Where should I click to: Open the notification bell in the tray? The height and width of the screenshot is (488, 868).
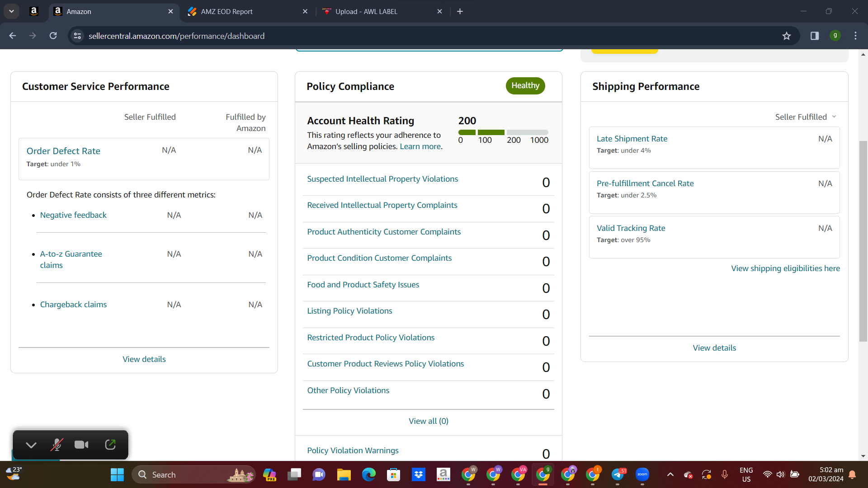pyautogui.click(x=852, y=474)
